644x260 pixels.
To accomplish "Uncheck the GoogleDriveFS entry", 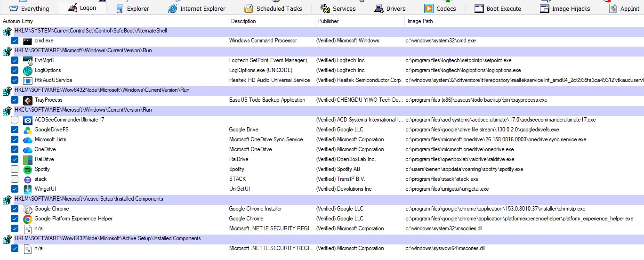I will [15, 130].
